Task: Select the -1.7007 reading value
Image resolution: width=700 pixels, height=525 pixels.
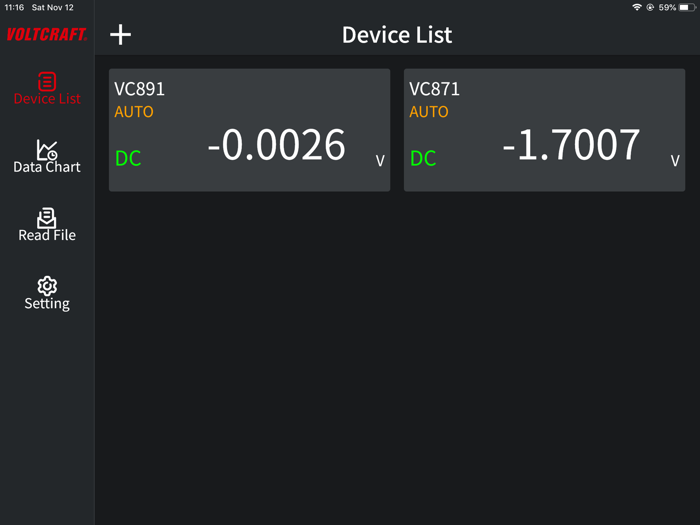Action: pos(571,146)
